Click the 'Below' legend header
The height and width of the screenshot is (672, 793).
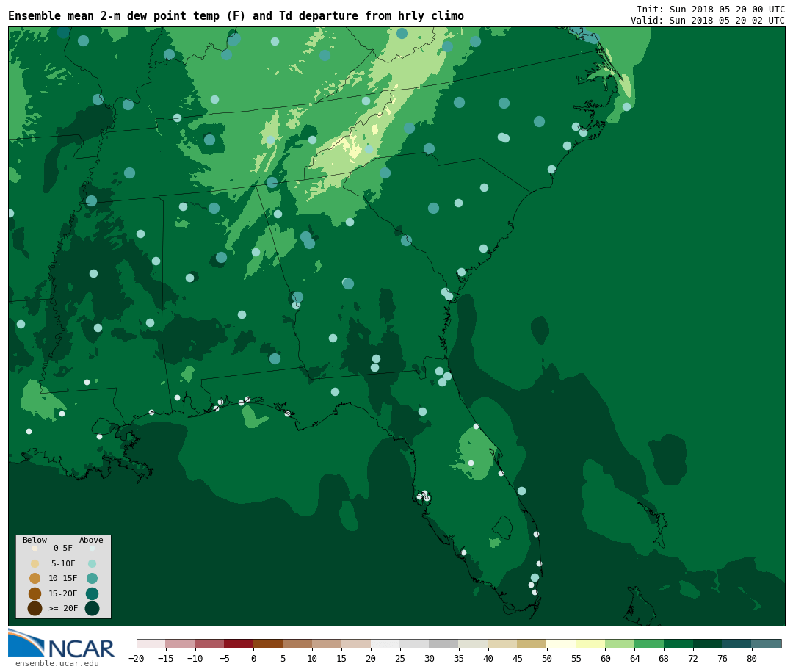click(35, 540)
